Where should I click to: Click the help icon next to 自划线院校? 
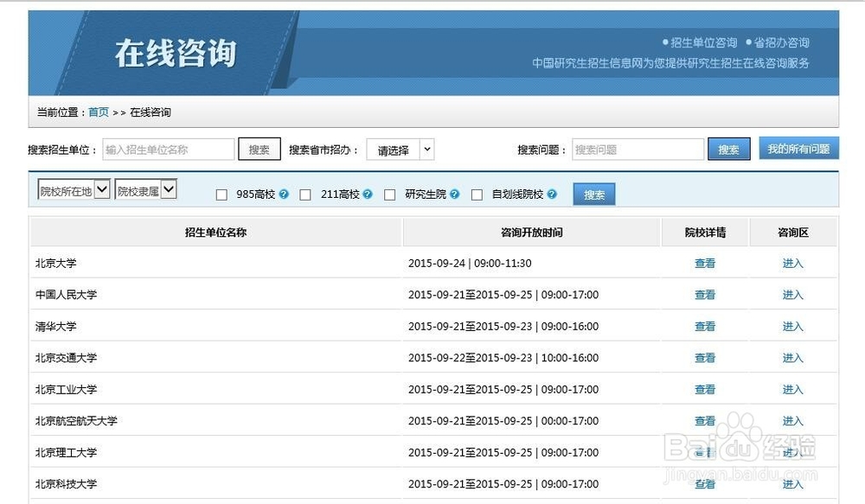(552, 195)
